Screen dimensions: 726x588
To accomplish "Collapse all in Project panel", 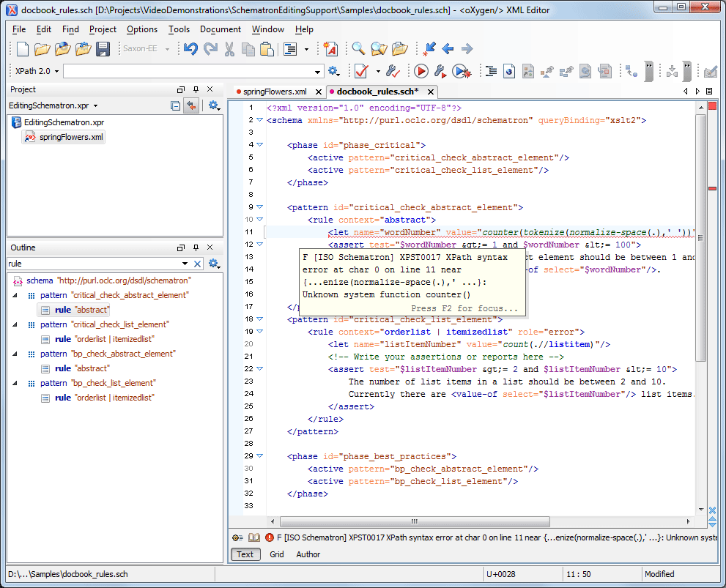I will [x=175, y=106].
